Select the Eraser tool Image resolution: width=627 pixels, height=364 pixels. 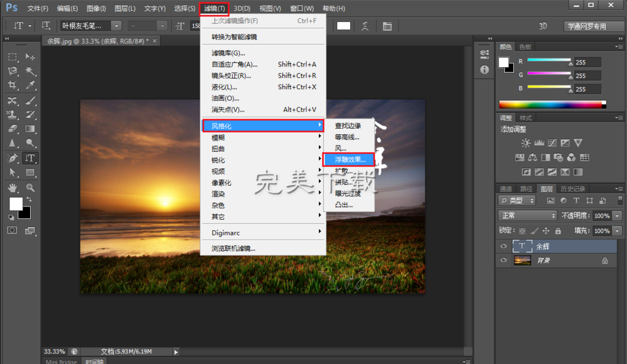(x=13, y=129)
